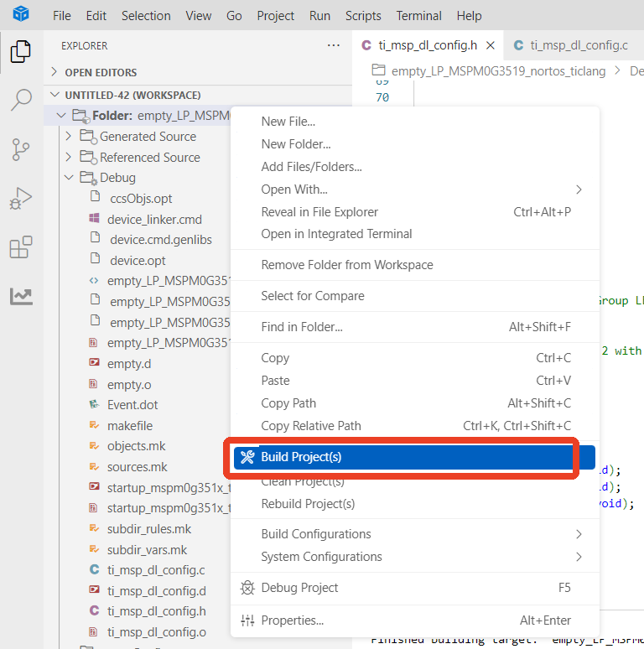Expand the Referenced Source folder
This screenshot has width=644, height=649.
[69, 157]
